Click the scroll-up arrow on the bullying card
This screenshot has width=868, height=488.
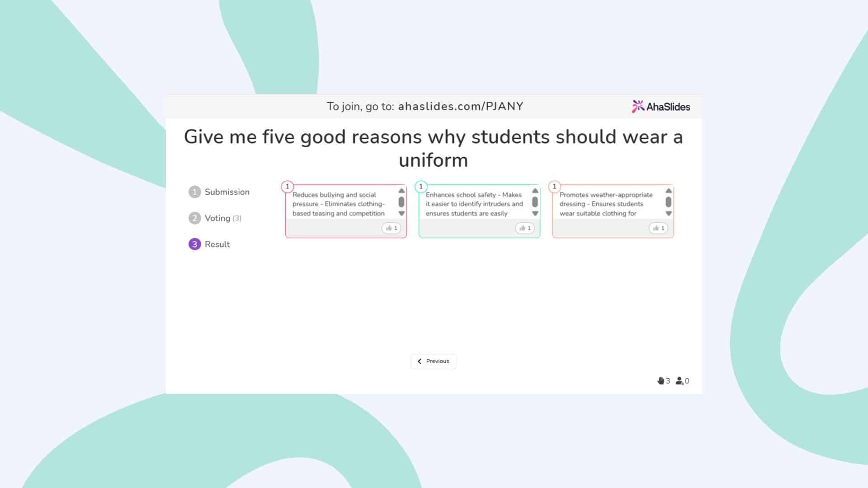pyautogui.click(x=401, y=190)
